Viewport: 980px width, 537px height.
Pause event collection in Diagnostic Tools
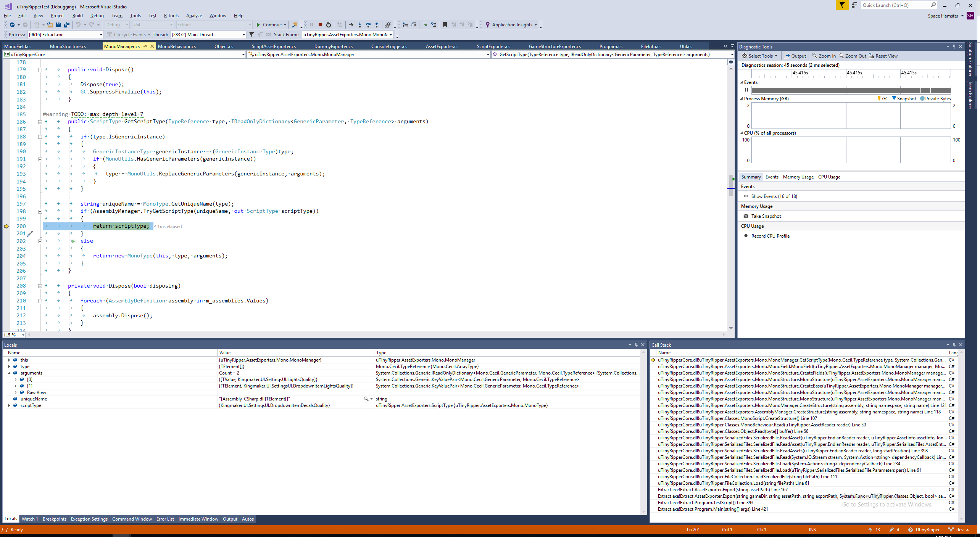746,90
